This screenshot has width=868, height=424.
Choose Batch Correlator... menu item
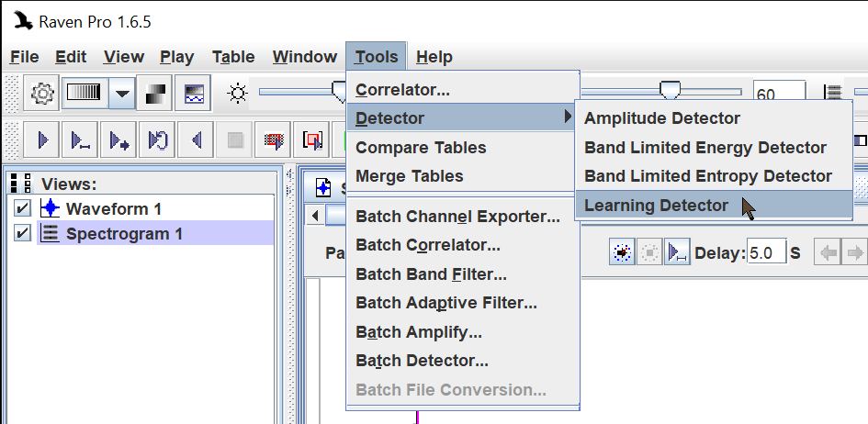click(x=463, y=245)
